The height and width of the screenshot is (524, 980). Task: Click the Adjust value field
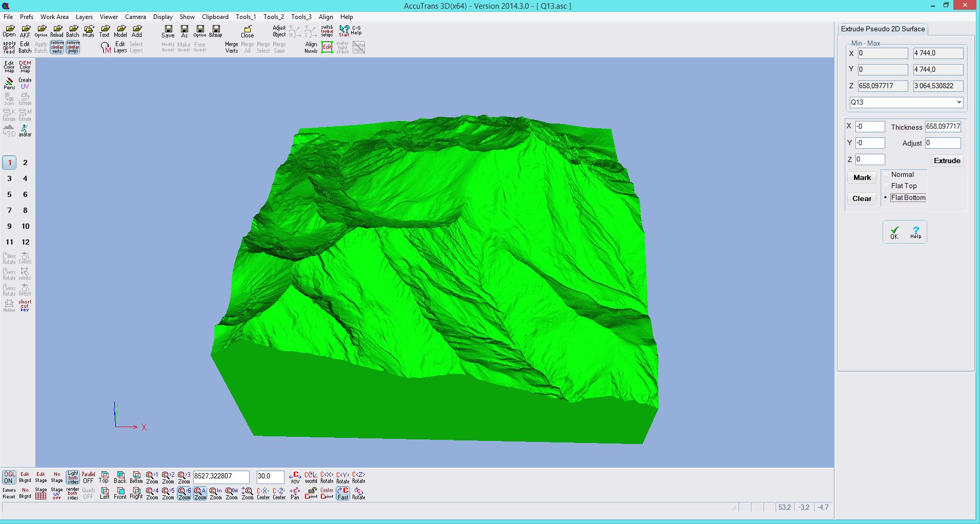pos(943,143)
